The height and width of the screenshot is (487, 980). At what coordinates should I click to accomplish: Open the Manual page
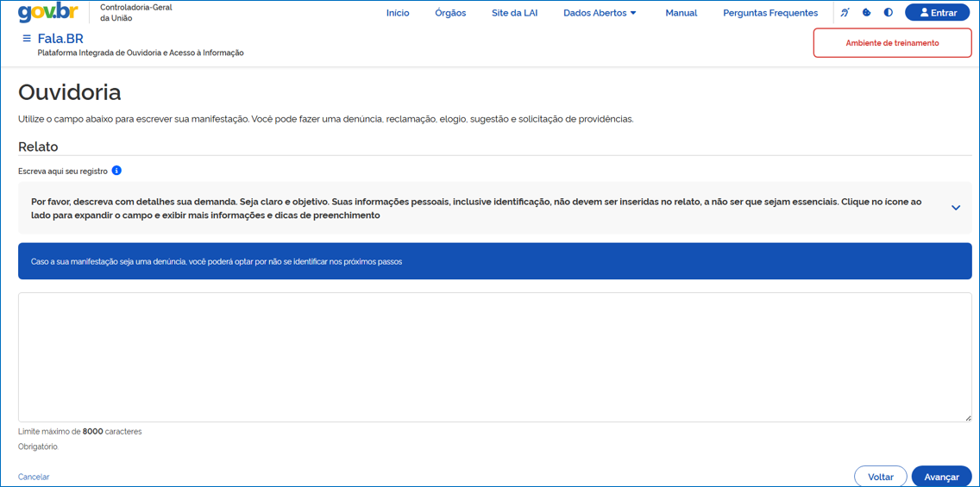click(x=681, y=13)
